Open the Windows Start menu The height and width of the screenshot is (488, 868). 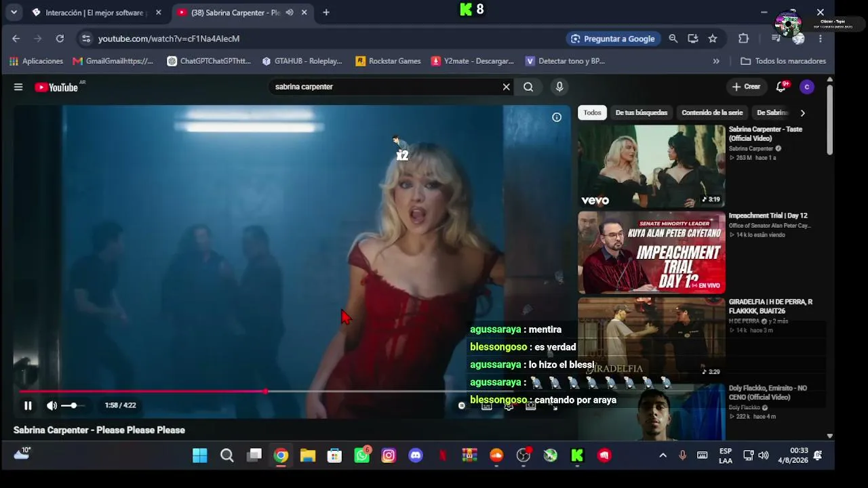coord(200,455)
